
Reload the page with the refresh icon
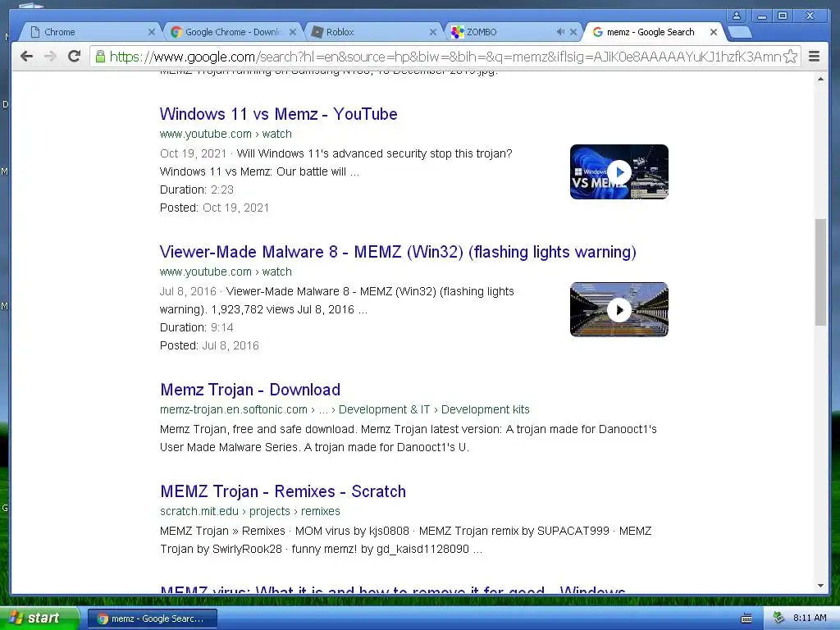point(75,56)
